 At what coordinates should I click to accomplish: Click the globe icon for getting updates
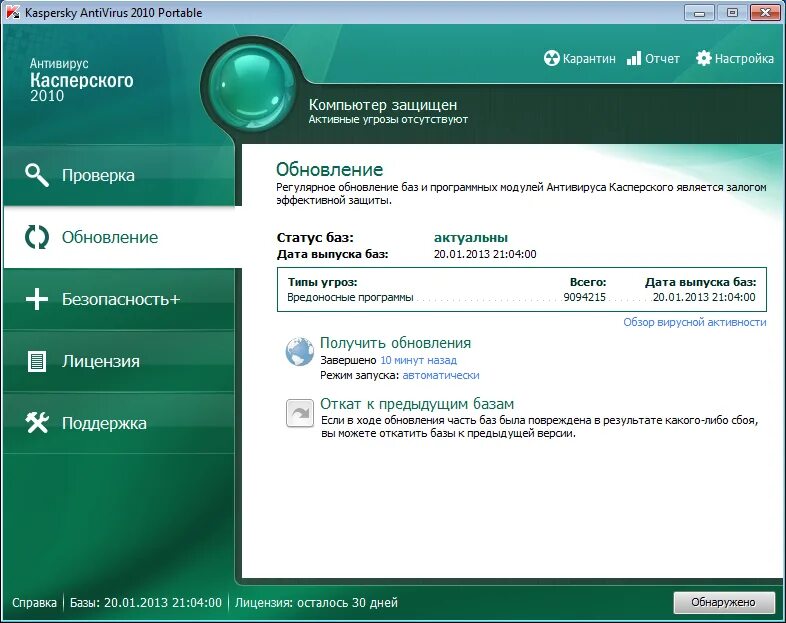click(x=300, y=351)
